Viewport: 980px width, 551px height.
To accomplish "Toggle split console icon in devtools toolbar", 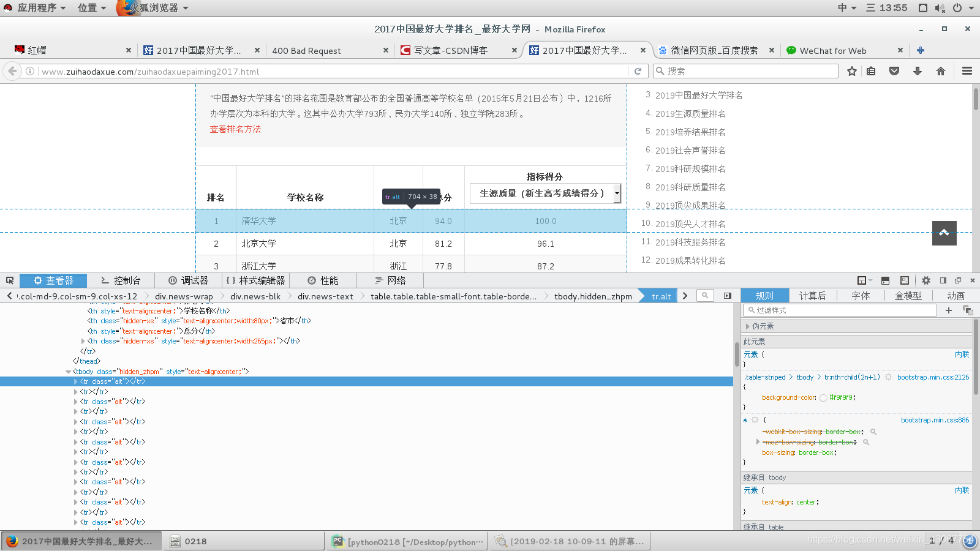I will (x=885, y=280).
